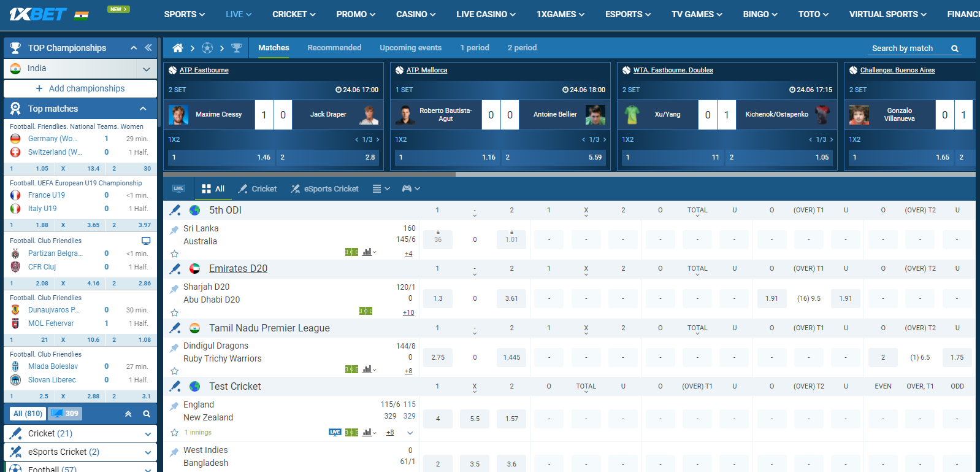The width and height of the screenshot is (980, 472).
Task: Open sports list via breadcrumb football icon
Action: [207, 48]
